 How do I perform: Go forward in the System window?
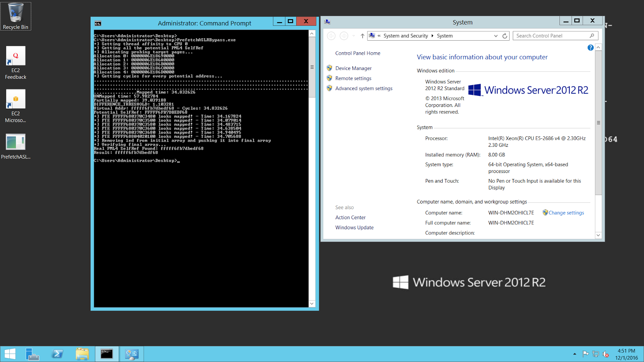[344, 36]
